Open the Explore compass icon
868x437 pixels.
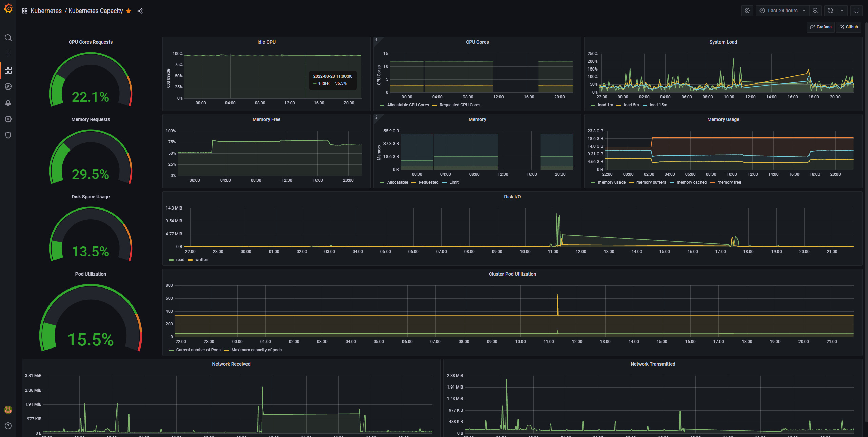click(x=8, y=86)
